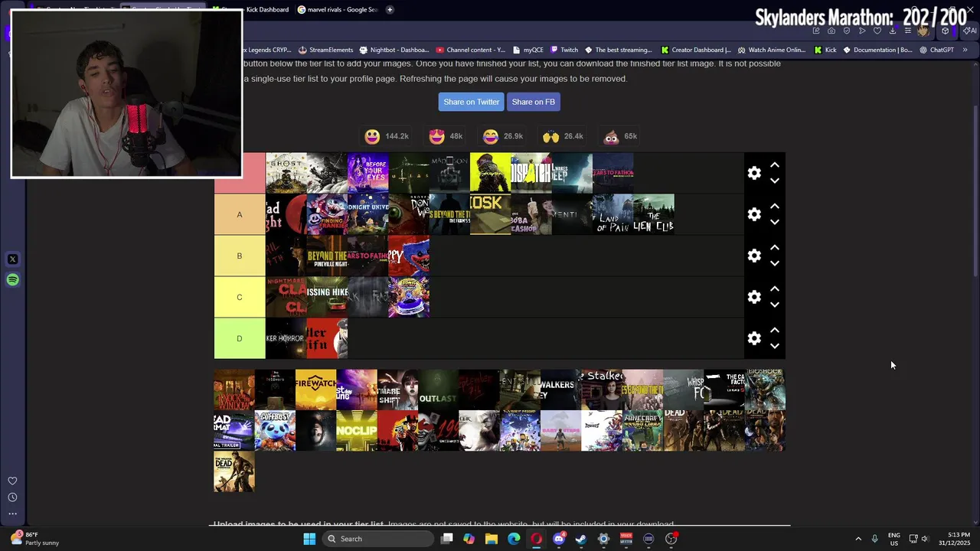Open the X sidebar icon
The height and width of the screenshot is (551, 980).
point(12,259)
